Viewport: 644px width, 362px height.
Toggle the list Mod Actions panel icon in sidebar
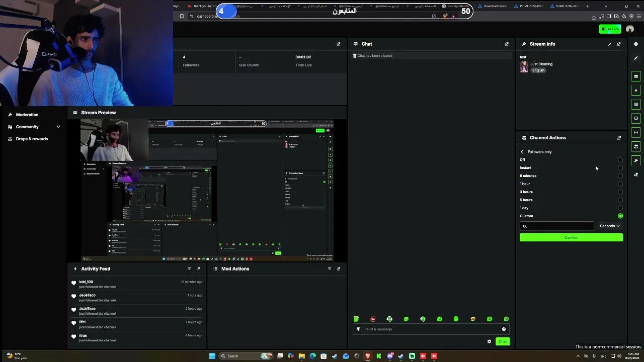click(x=636, y=105)
